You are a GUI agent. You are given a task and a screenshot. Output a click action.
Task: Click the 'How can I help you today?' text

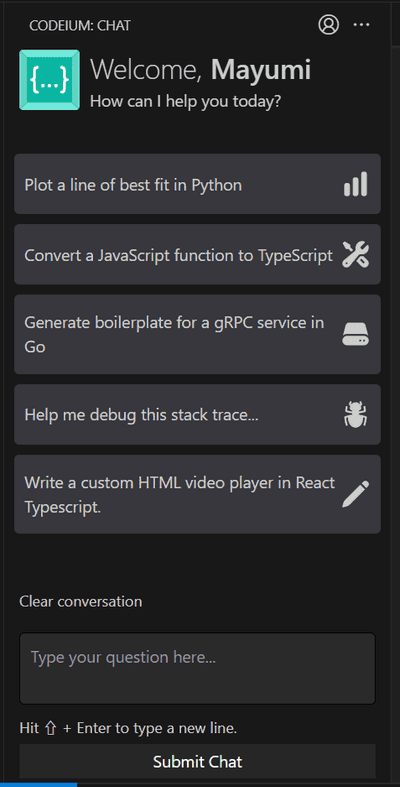tap(185, 101)
